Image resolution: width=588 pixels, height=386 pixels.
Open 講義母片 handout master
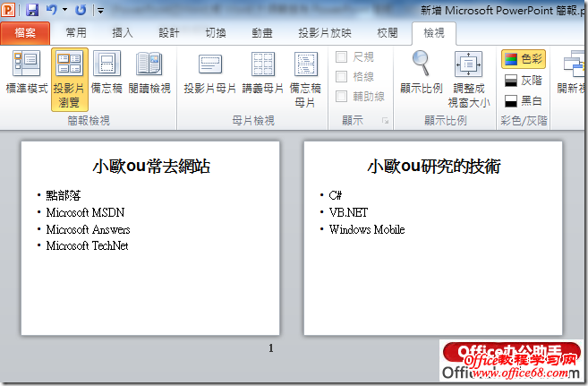(263, 73)
